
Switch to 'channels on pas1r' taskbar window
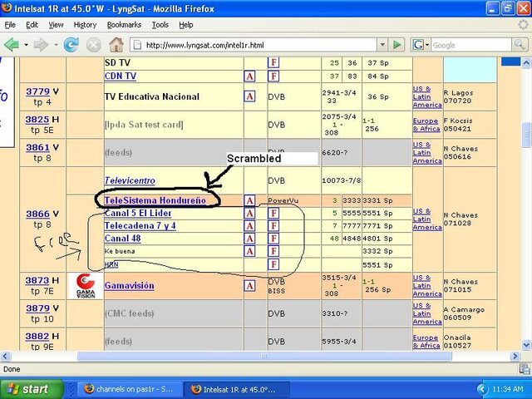tap(130, 389)
